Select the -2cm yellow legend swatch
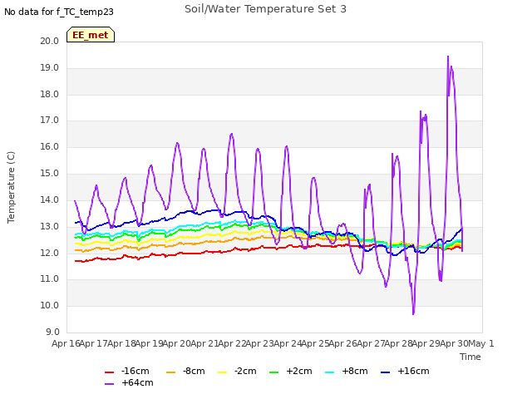This screenshot has width=532, height=399. pyautogui.click(x=222, y=372)
